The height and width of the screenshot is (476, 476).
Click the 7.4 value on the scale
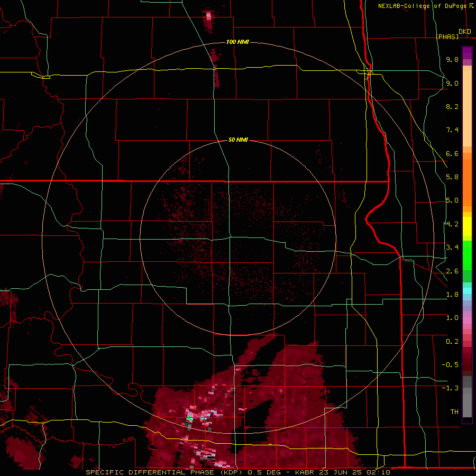(x=452, y=130)
